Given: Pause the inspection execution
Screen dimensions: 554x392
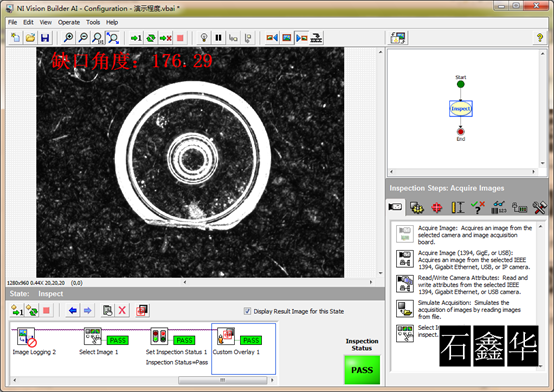Looking at the screenshot, I should click(x=218, y=38).
